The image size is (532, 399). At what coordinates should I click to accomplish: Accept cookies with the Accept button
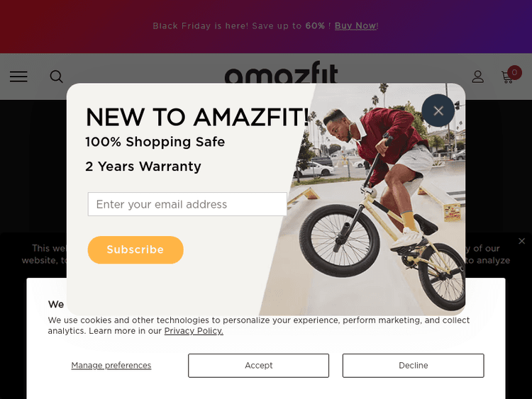[258, 366]
